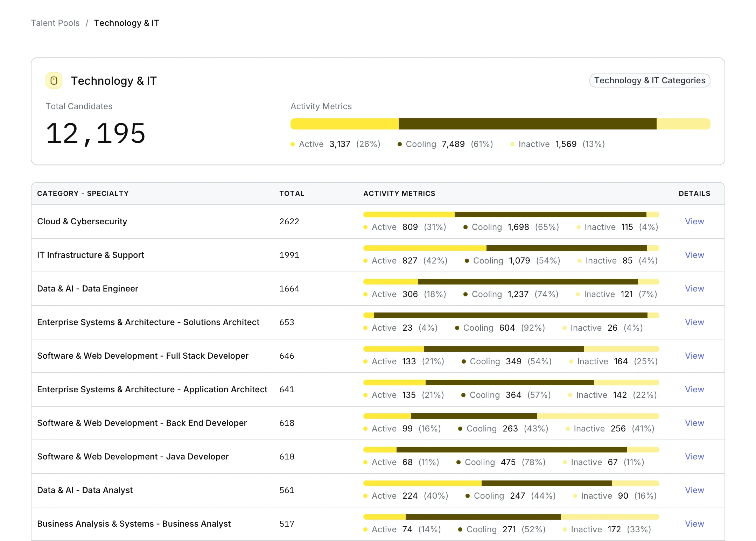View details for Cloud & Cybersecurity
756x541 pixels.
(x=694, y=222)
